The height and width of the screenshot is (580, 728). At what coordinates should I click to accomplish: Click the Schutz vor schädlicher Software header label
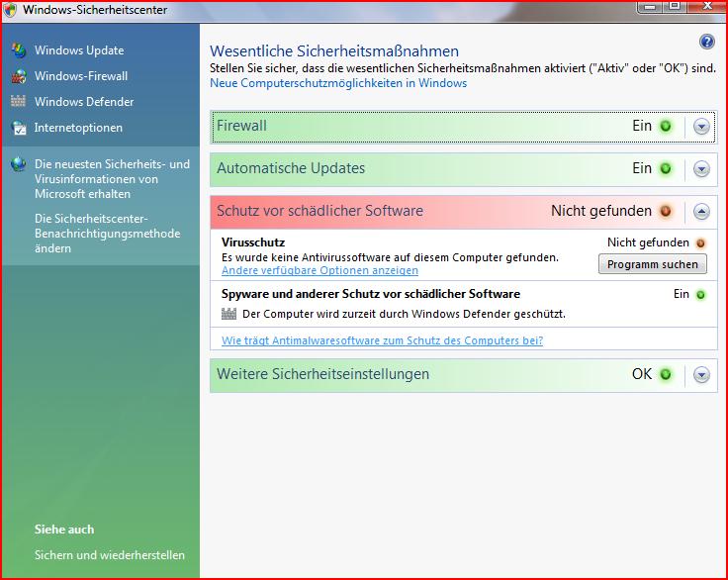(x=319, y=211)
